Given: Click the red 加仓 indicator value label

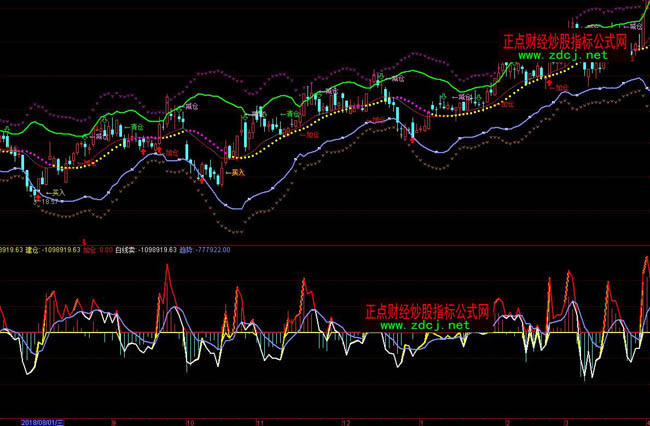Looking at the screenshot, I should click(90, 249).
